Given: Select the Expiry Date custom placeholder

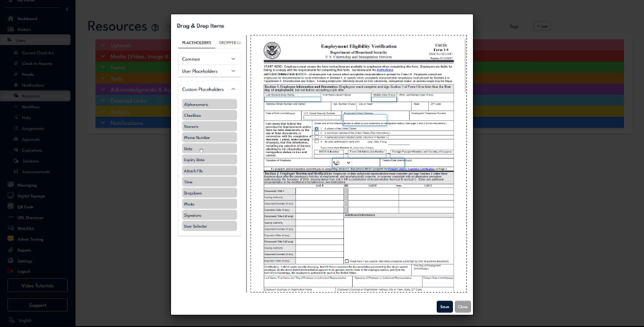Looking at the screenshot, I should [209, 160].
